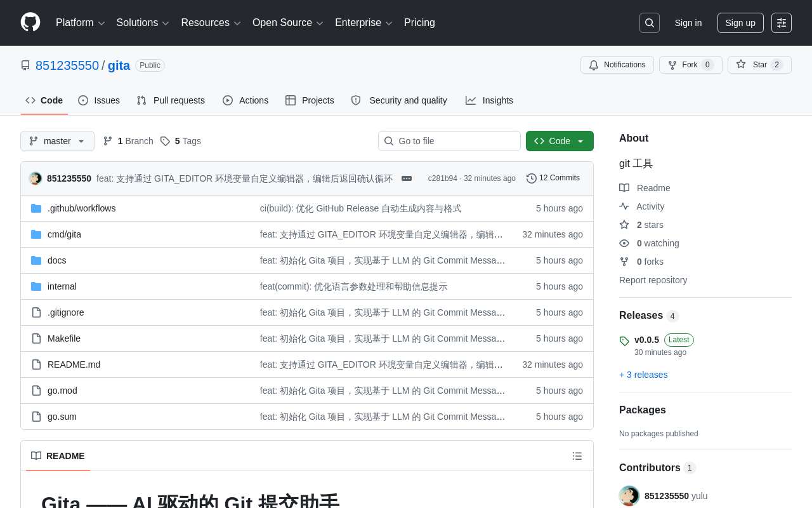Open the docs folder
Image resolution: width=812 pixels, height=508 pixels.
(x=57, y=260)
